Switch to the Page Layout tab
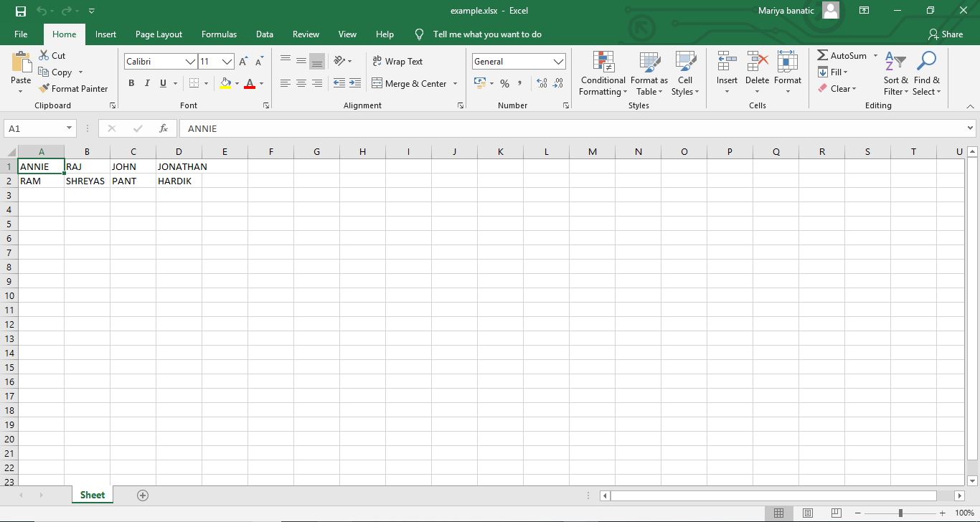The image size is (980, 522). point(159,34)
